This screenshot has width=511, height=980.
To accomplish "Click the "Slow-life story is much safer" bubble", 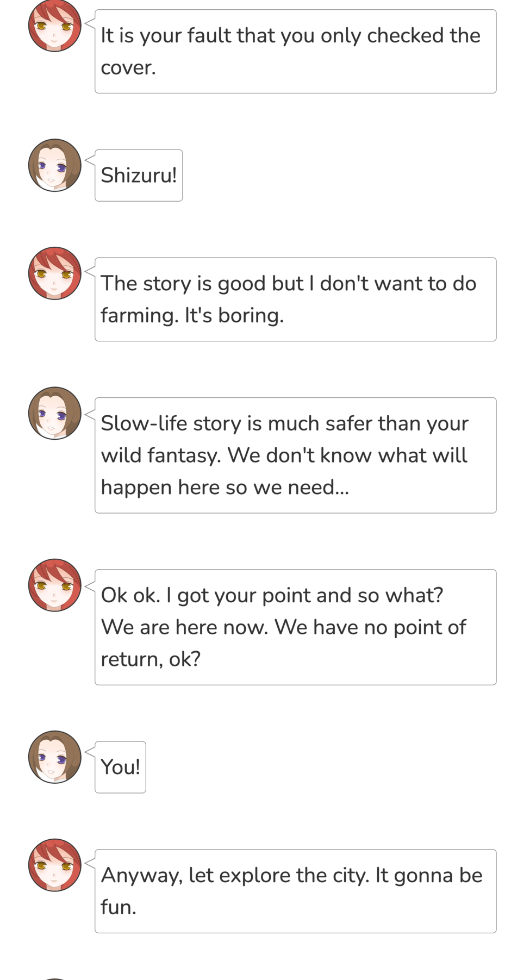I will (295, 455).
